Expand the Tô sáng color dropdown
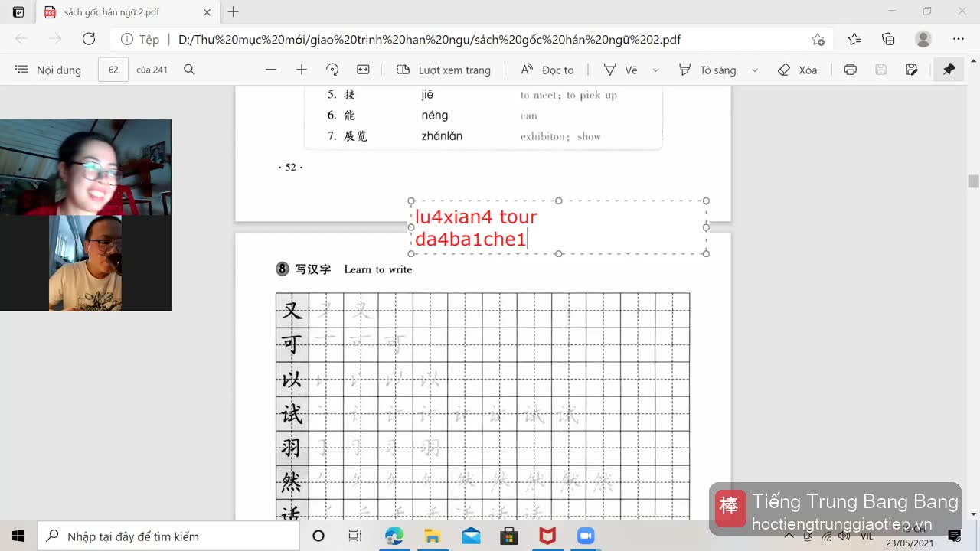980x551 pixels. 754,70
